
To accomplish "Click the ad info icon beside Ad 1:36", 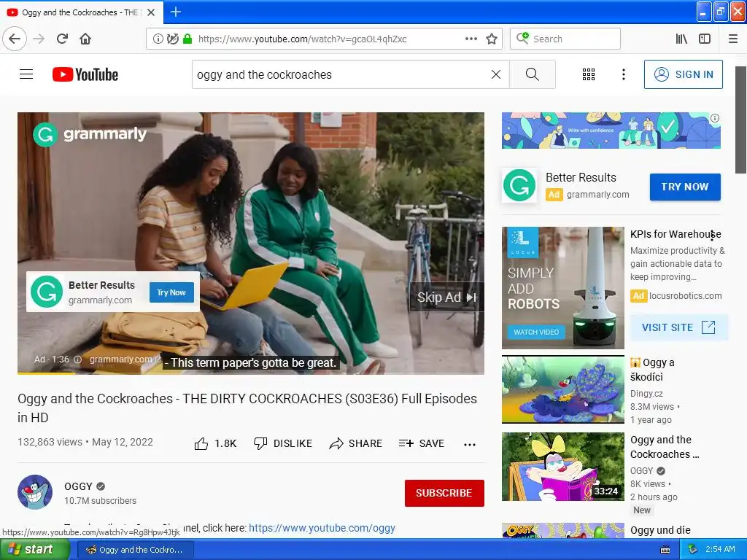I will 77,359.
